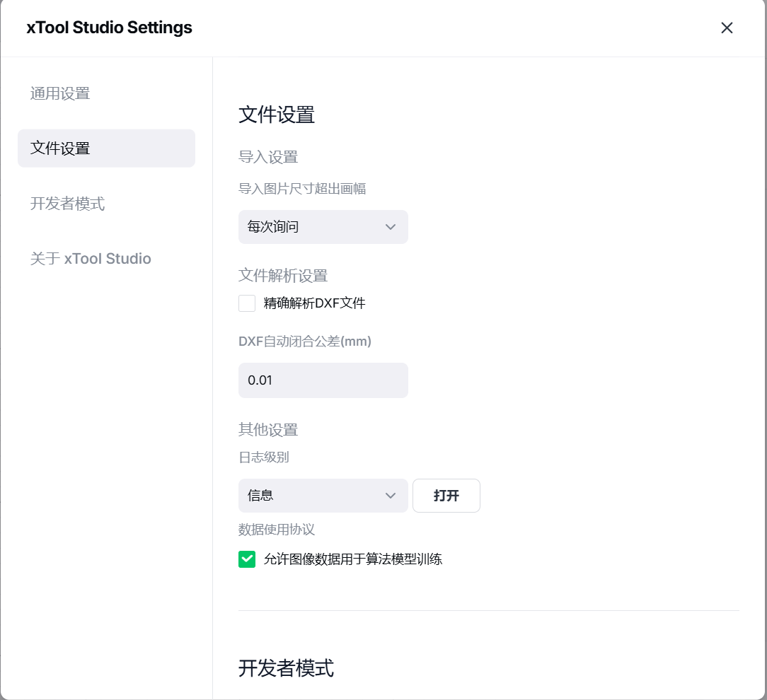Click the 精确解析DXF文件 label text
Image resolution: width=767 pixels, height=700 pixels.
[x=314, y=303]
